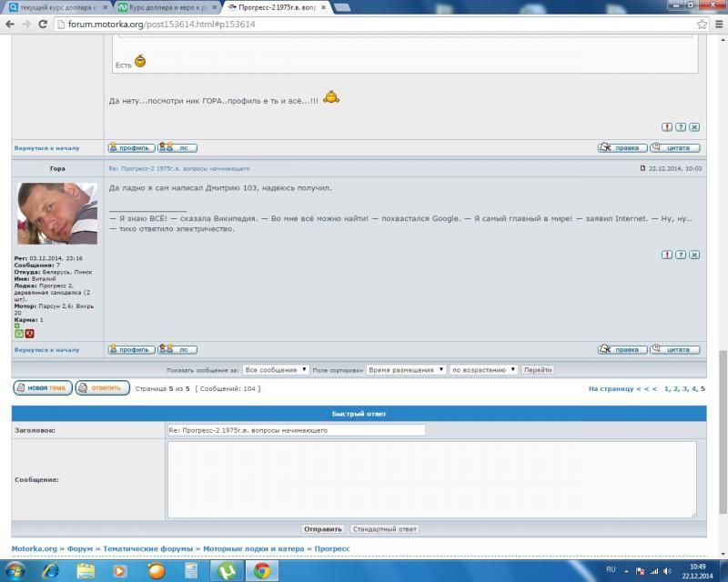Go to page 4 of the thread
This screenshot has width=728, height=582.
click(x=693, y=388)
